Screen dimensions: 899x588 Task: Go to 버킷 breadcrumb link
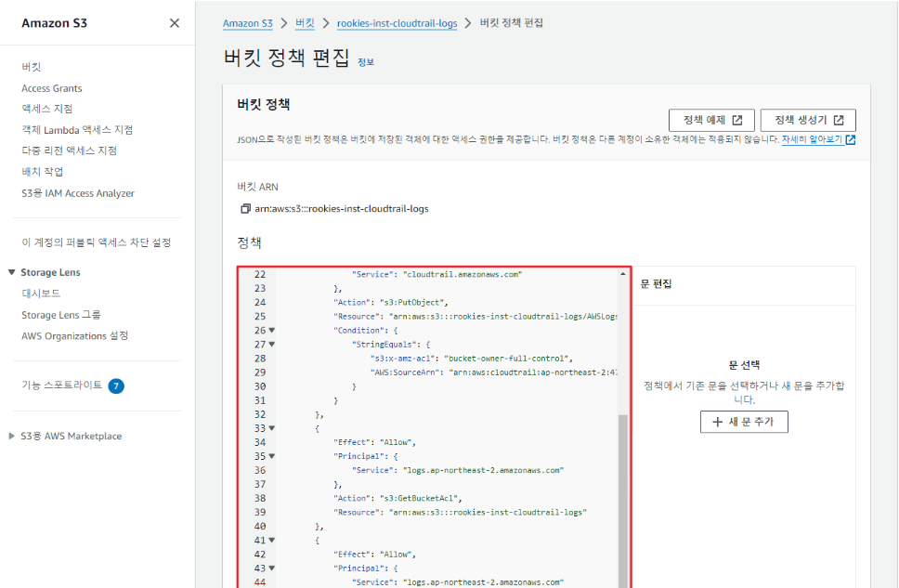[305, 23]
